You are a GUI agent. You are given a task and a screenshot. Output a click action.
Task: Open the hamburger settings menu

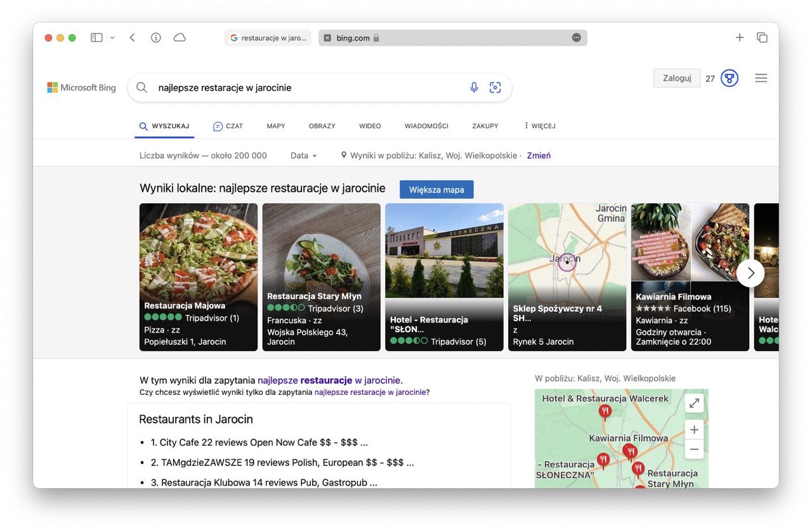[x=761, y=78]
